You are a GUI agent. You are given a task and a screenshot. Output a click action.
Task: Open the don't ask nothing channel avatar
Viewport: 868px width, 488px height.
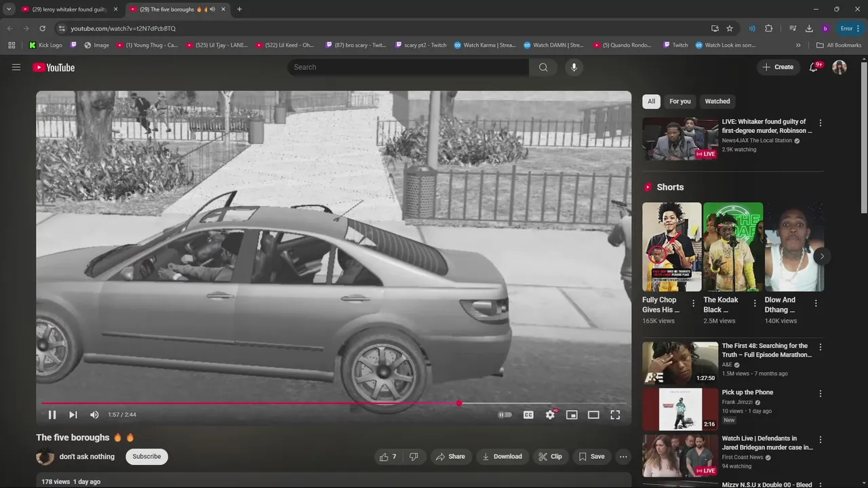tap(45, 457)
